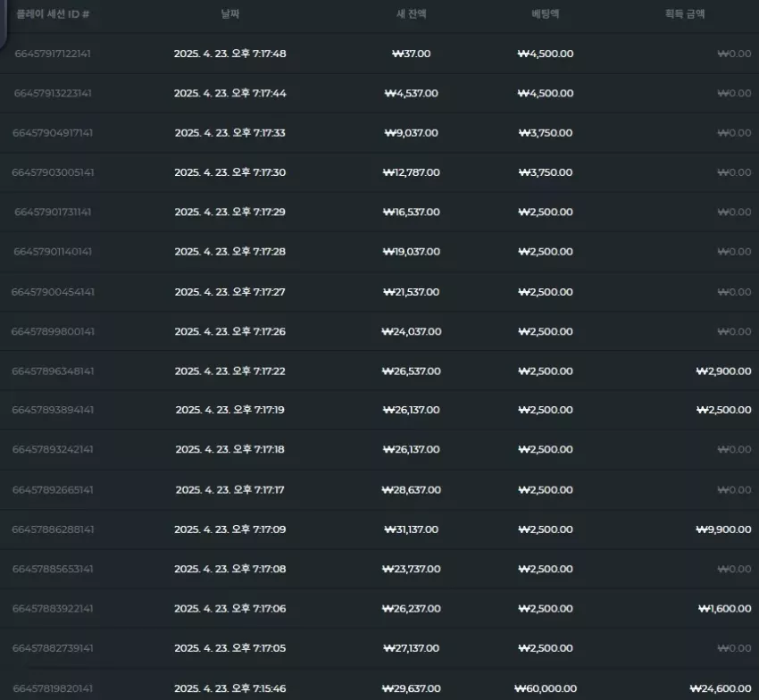
Task: Click the 베팅액 column header
Action: click(x=545, y=14)
